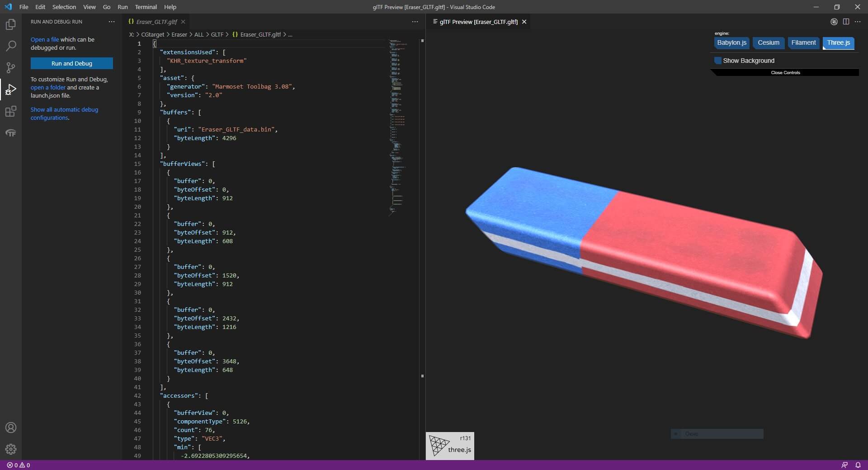Open the Explorer view in activity bar
Viewport: 868px width, 470px height.
[11, 24]
